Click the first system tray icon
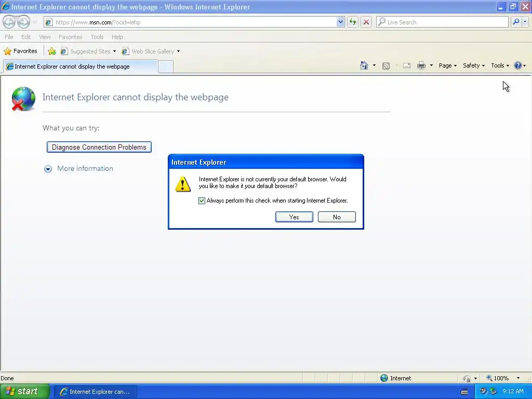This screenshot has height=399, width=532. 483,391
